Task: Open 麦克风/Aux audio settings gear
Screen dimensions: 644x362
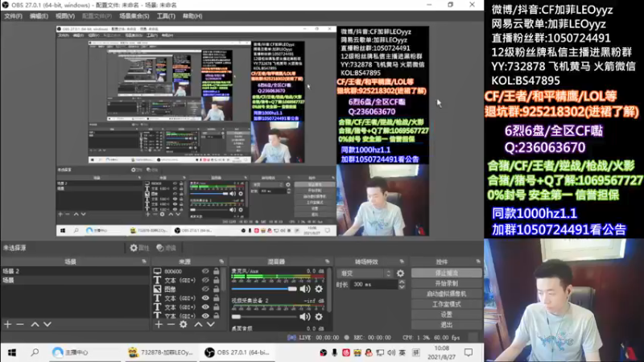Action: 319,289
